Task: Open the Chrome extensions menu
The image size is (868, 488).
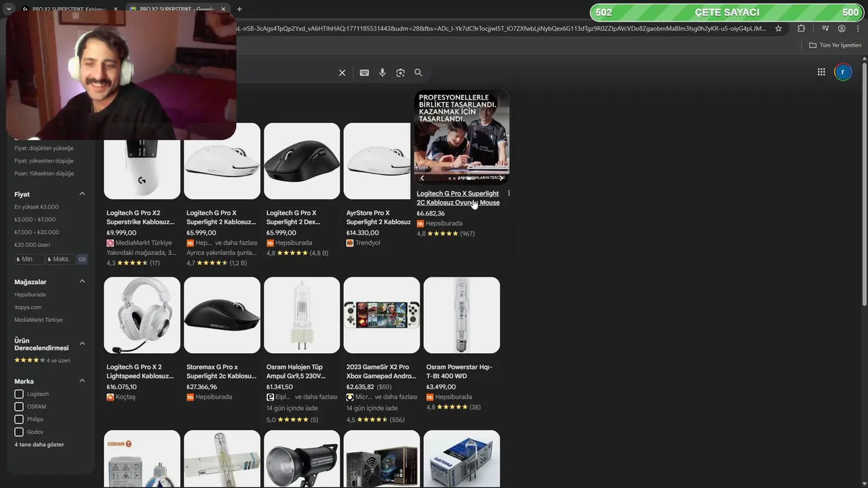Action: pos(802,28)
